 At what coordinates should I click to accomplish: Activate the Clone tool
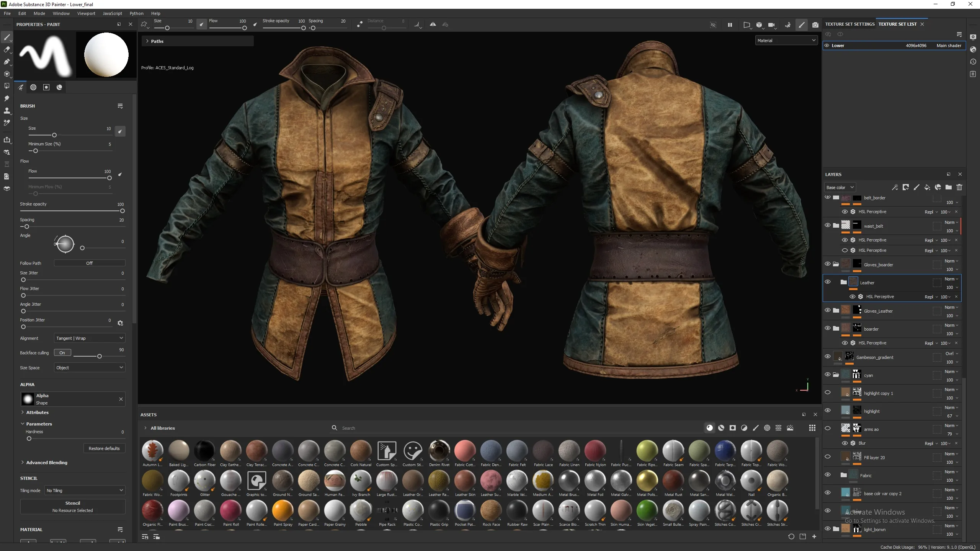(7, 111)
